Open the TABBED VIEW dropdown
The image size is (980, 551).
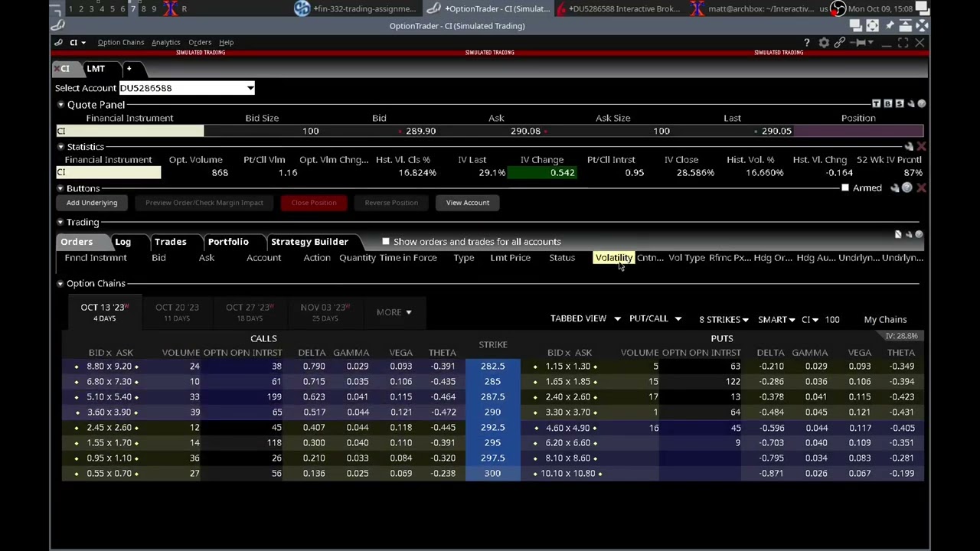[x=585, y=318]
